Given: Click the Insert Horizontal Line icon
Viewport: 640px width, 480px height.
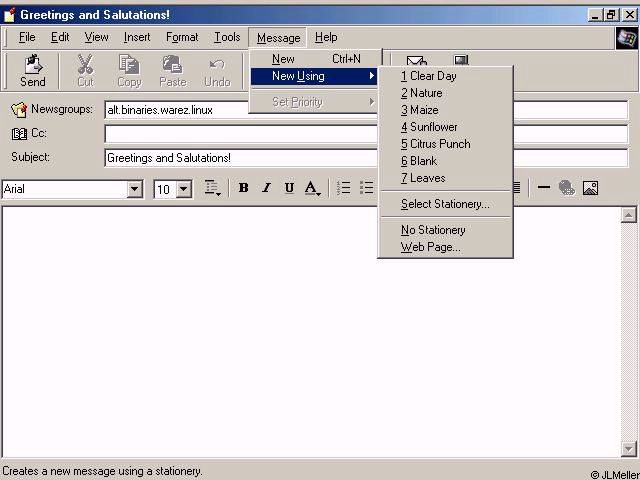Looking at the screenshot, I should tap(544, 187).
